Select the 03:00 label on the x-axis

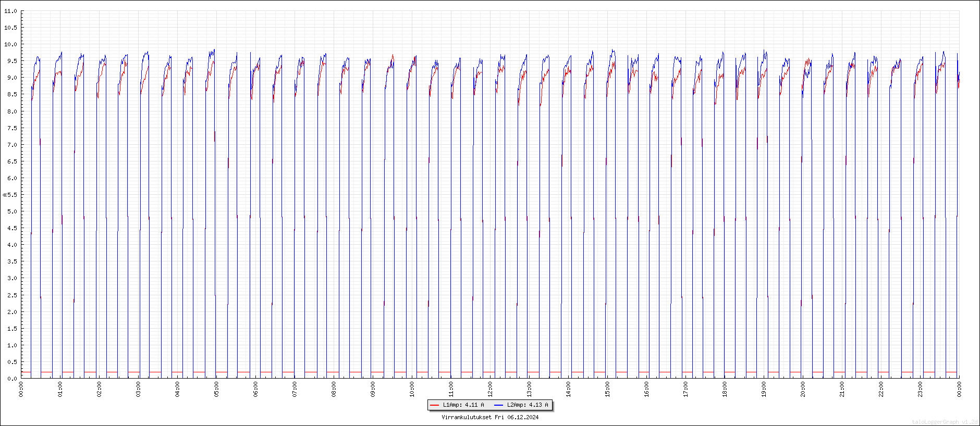pos(138,389)
